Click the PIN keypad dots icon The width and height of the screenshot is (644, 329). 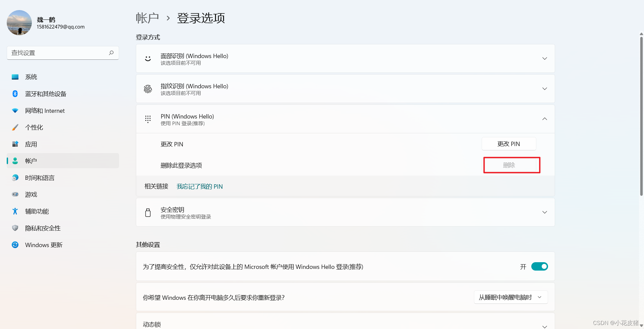[148, 119]
